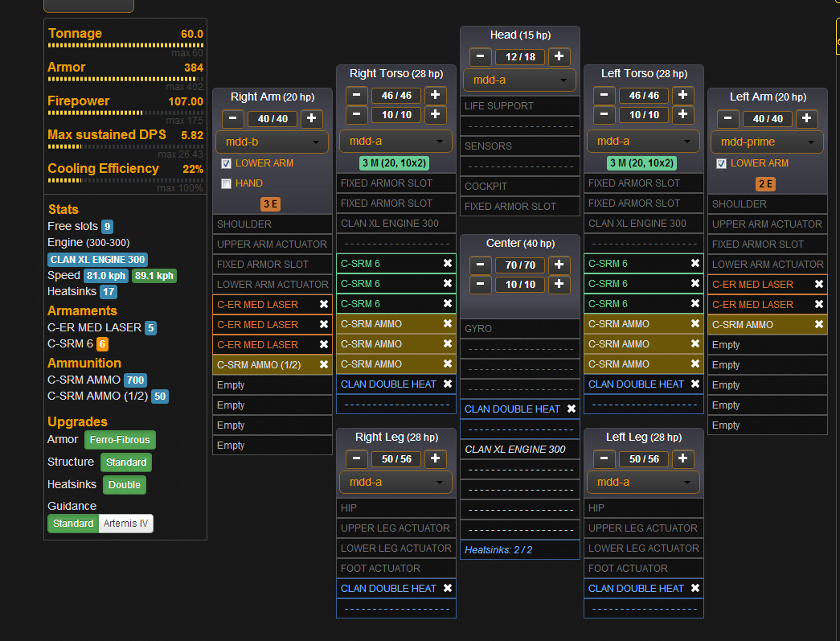The image size is (840, 641).
Task: Decrease Right Arm armor with minus button
Action: (x=232, y=119)
